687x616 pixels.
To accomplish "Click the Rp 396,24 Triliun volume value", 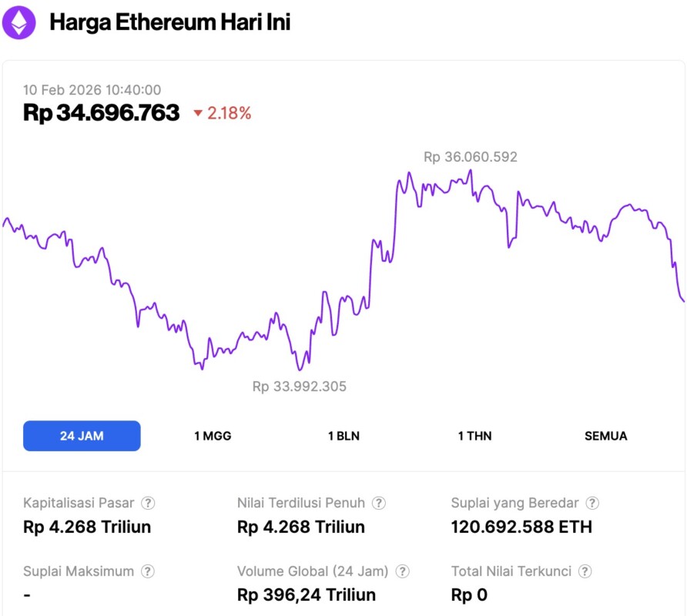I will pos(307,595).
